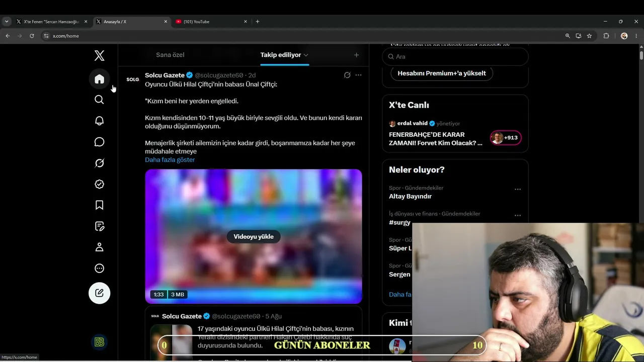
Task: Click the blurred video thumbnail's 1:33 duration label
Action: click(x=159, y=295)
